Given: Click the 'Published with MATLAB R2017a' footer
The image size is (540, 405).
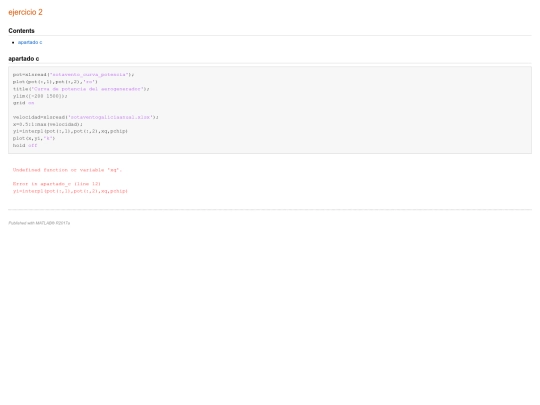Looking at the screenshot, I should pyautogui.click(x=39, y=223).
